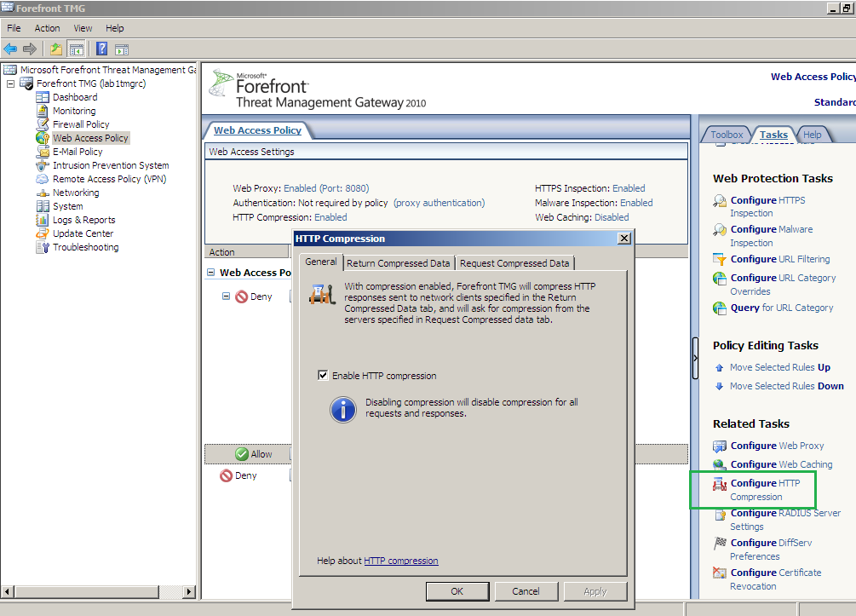Collapse the first Deny rule expander

click(226, 296)
